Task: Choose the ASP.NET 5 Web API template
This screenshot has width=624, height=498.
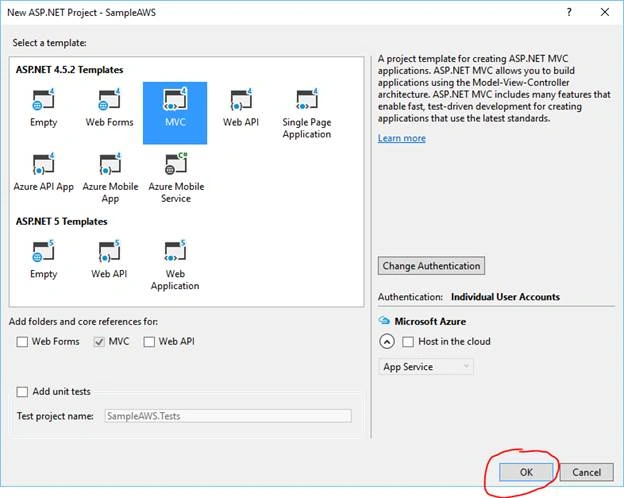Action: 109,260
